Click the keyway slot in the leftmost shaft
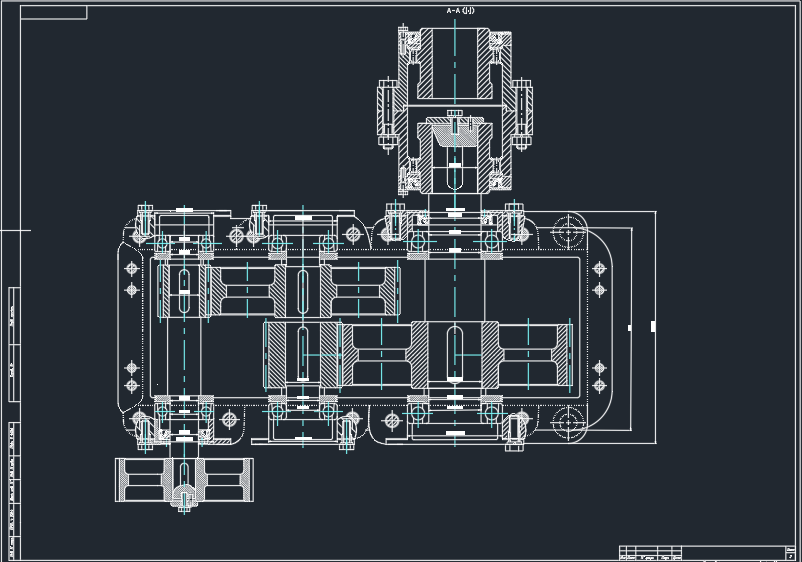The height and width of the screenshot is (562, 802). (184, 290)
